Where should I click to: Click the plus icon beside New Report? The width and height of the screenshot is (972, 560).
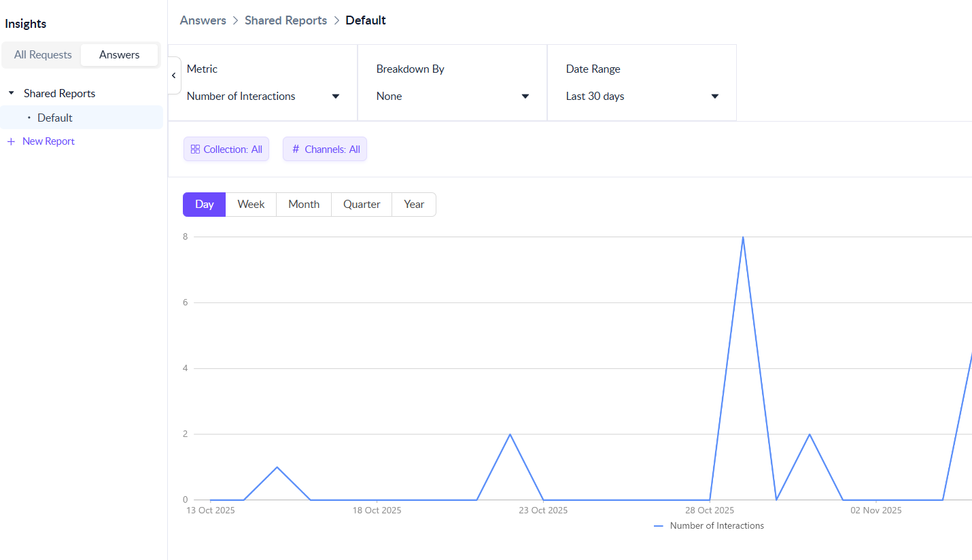[x=11, y=141]
